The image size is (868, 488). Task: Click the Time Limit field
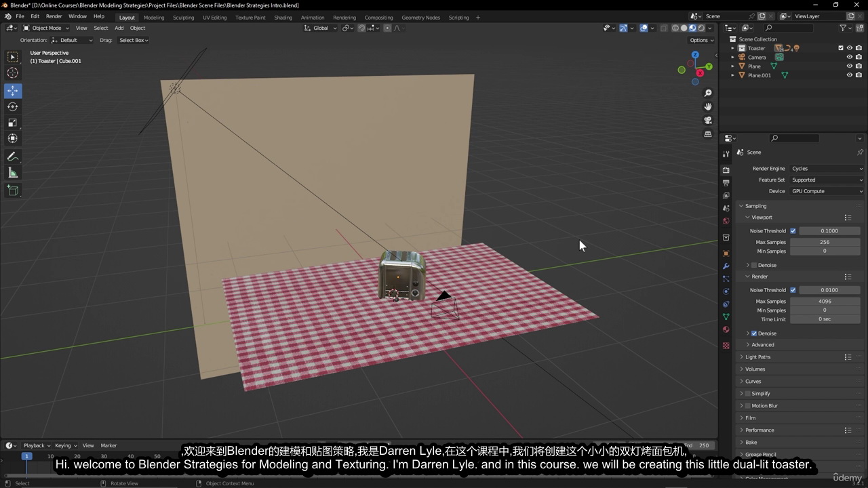(825, 319)
